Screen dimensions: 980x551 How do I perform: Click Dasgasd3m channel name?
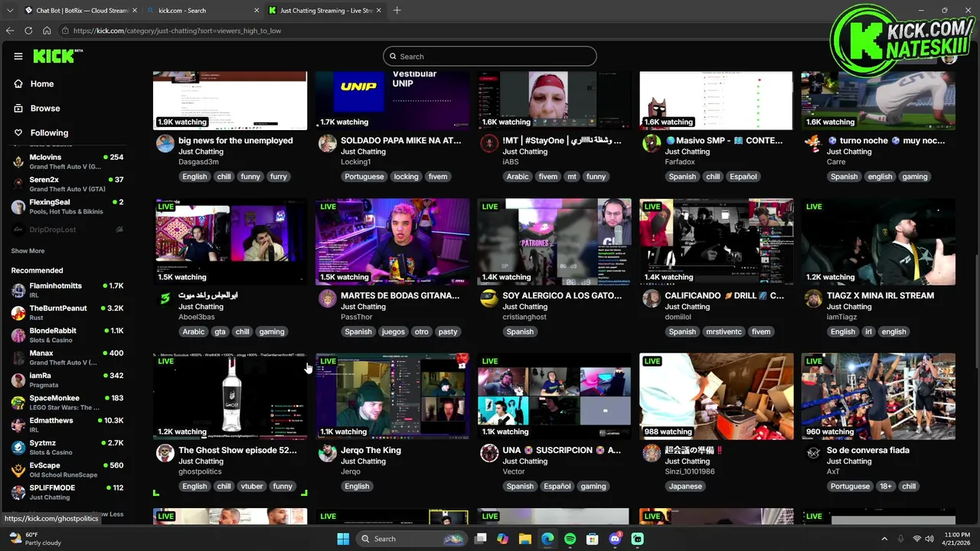pyautogui.click(x=198, y=162)
